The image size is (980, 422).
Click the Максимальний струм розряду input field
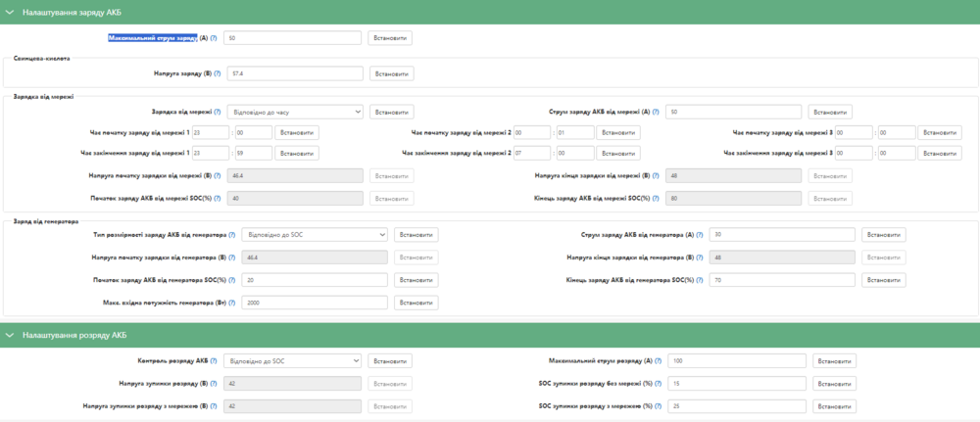coord(736,360)
